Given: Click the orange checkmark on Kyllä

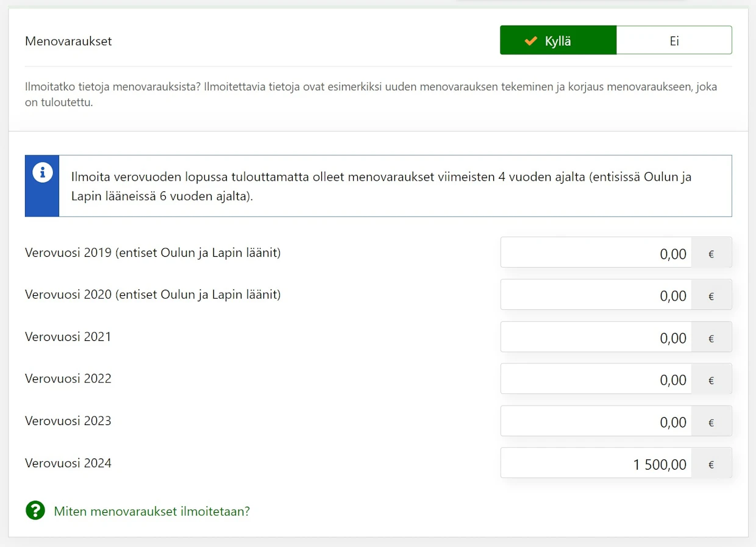Looking at the screenshot, I should coord(531,41).
